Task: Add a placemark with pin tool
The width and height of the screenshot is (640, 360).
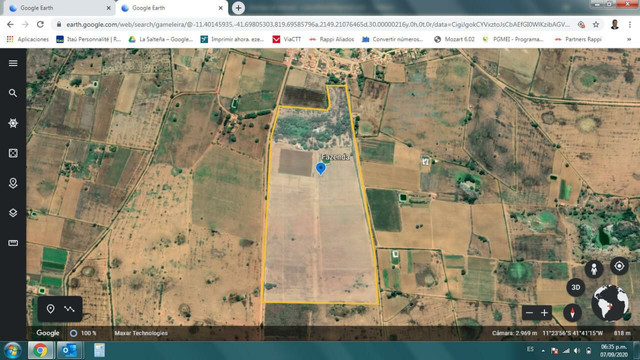Action: click(50, 309)
